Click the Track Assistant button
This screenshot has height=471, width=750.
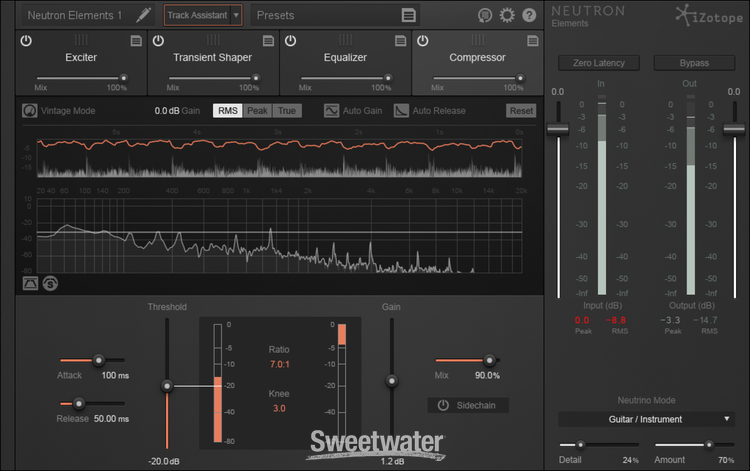[x=197, y=15]
